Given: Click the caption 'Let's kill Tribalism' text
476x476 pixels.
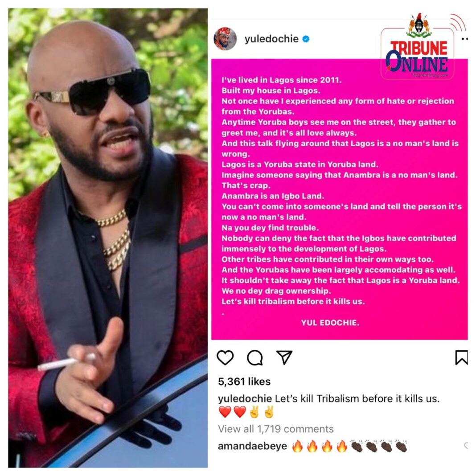Looking at the screenshot, I should [357, 398].
